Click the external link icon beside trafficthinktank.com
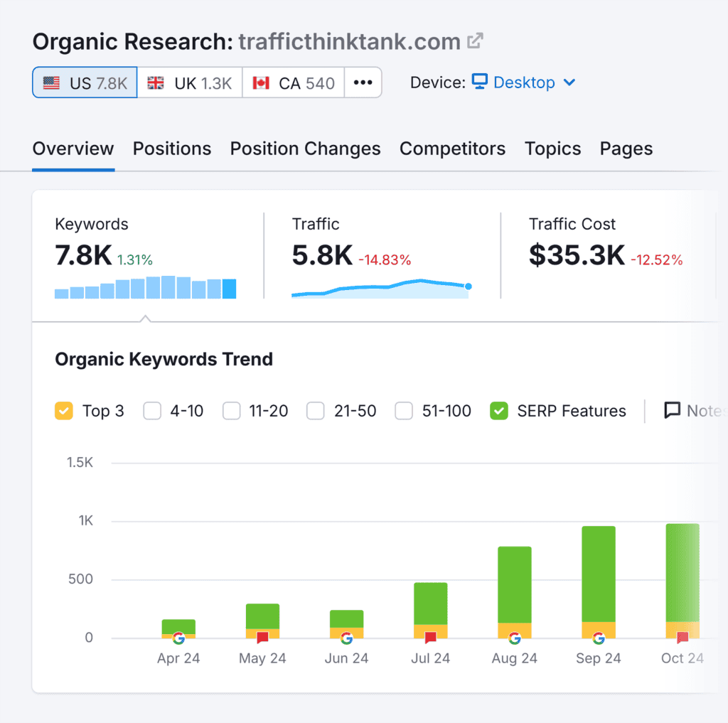The image size is (728, 723). (475, 41)
